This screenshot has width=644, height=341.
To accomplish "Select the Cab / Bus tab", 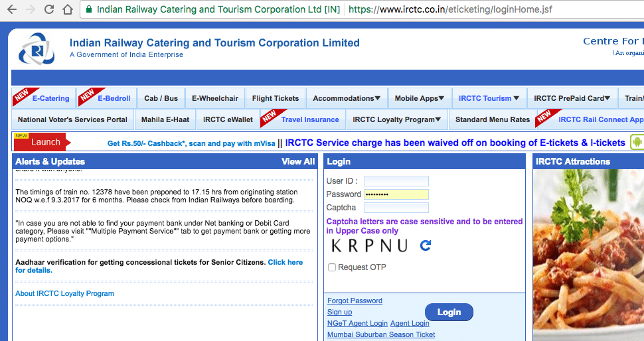I will pos(161,98).
